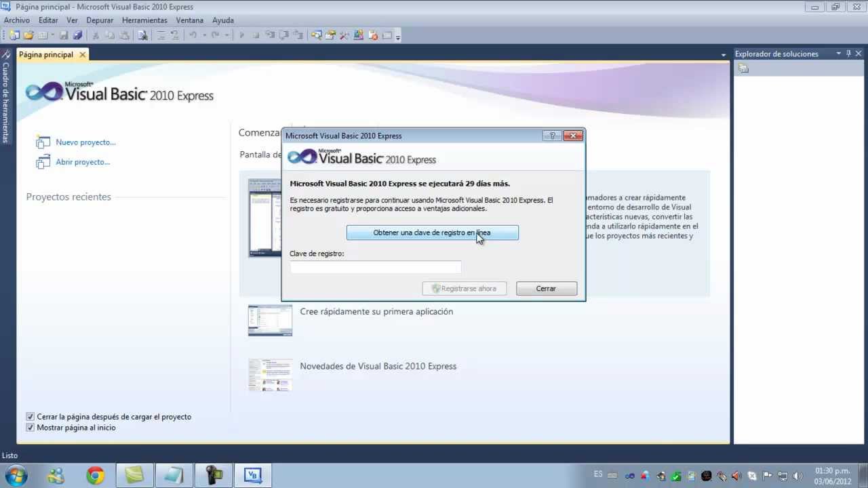The height and width of the screenshot is (488, 868).
Task: Open the Archivo menu
Action: [17, 20]
